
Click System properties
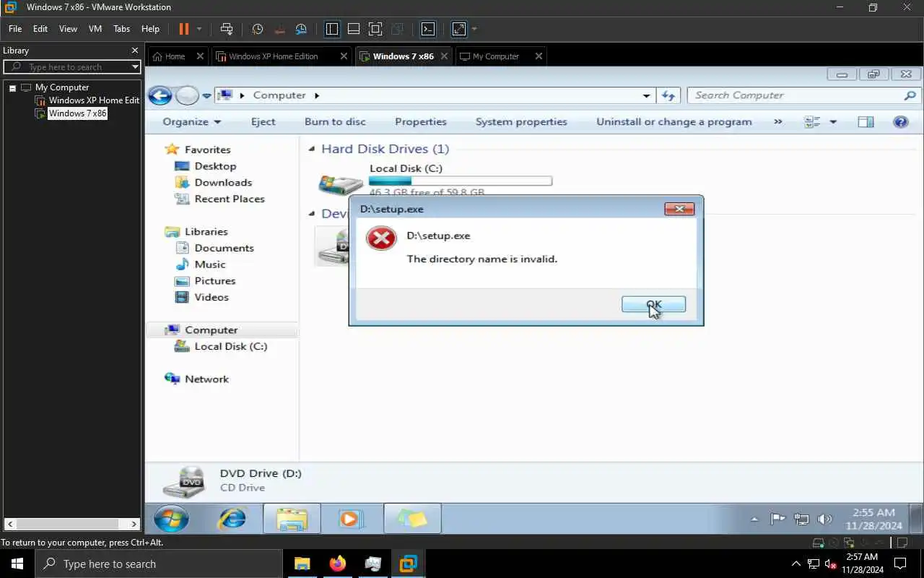pos(521,122)
